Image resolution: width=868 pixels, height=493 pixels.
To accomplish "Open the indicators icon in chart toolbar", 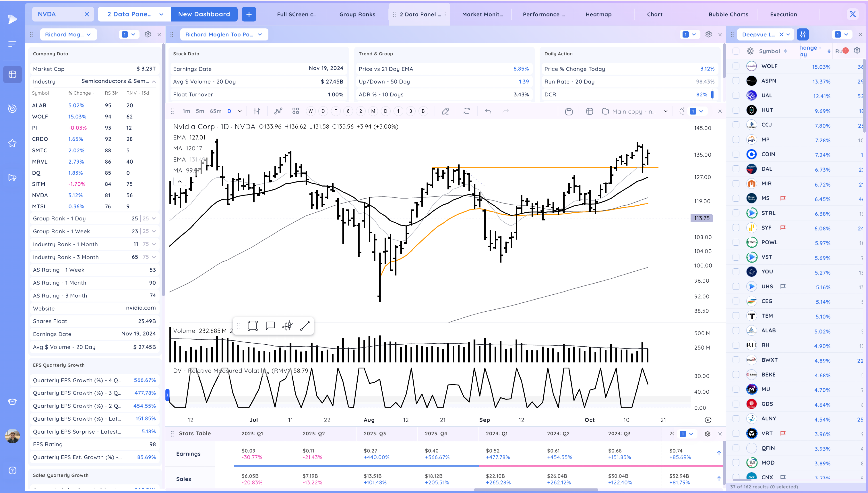I will [278, 111].
